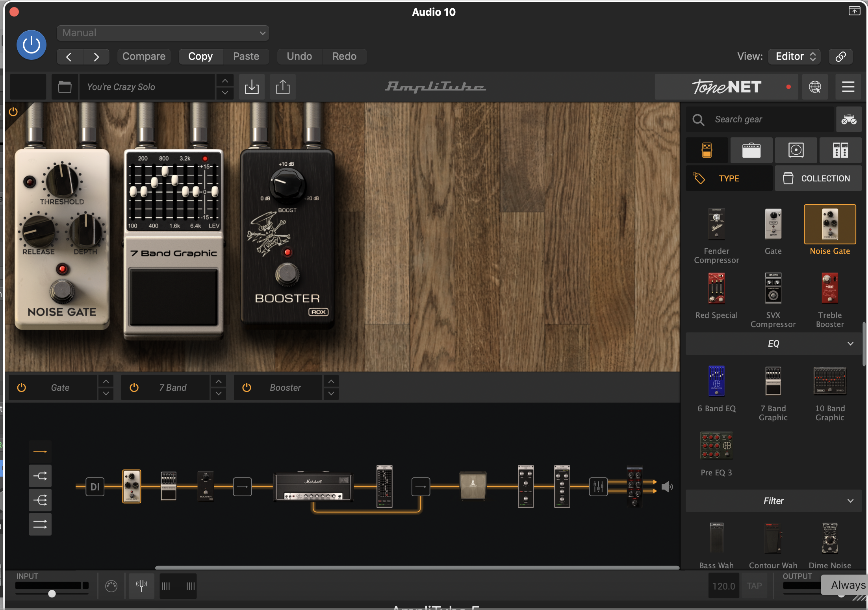
Task: Collapse the Filter section
Action: [773, 501]
